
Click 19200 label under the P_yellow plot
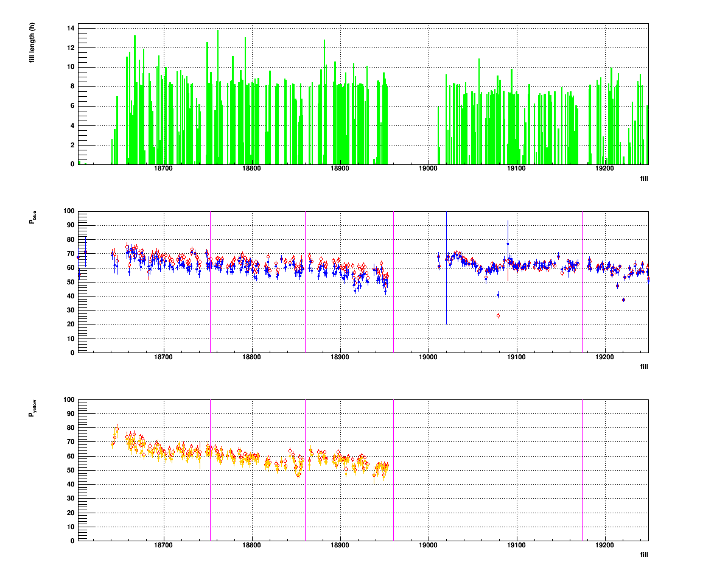point(604,545)
